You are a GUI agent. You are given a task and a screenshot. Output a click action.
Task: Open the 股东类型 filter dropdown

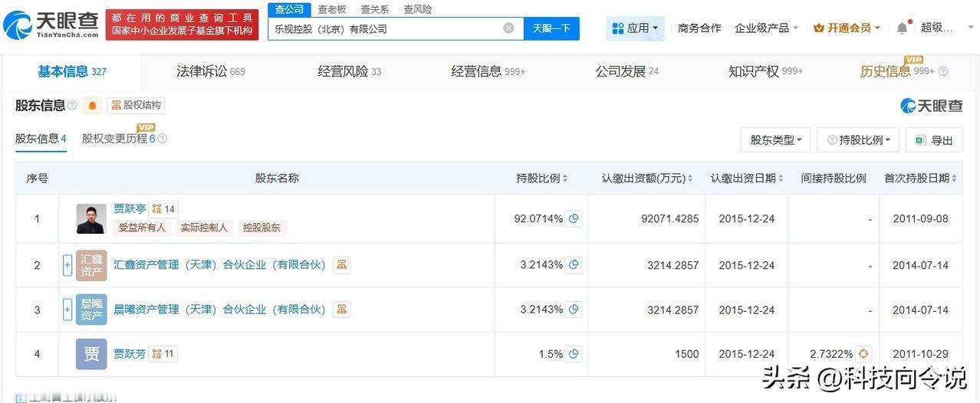[775, 140]
